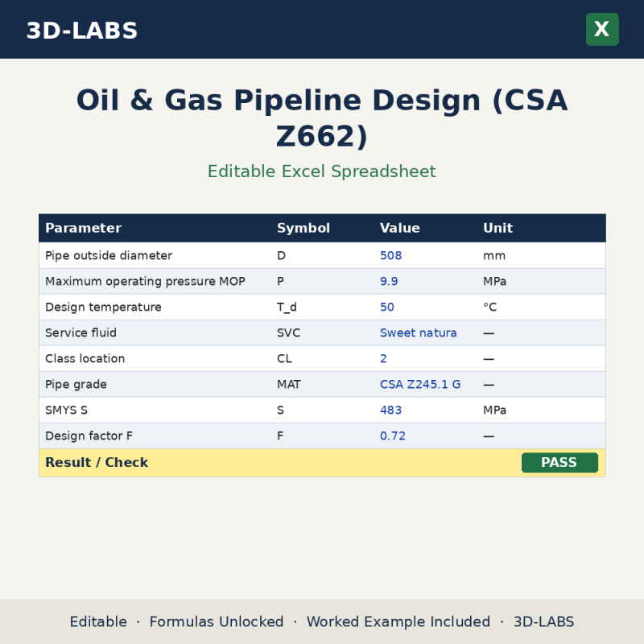Select the Pipe grade label
644x644 pixels.
coord(76,385)
